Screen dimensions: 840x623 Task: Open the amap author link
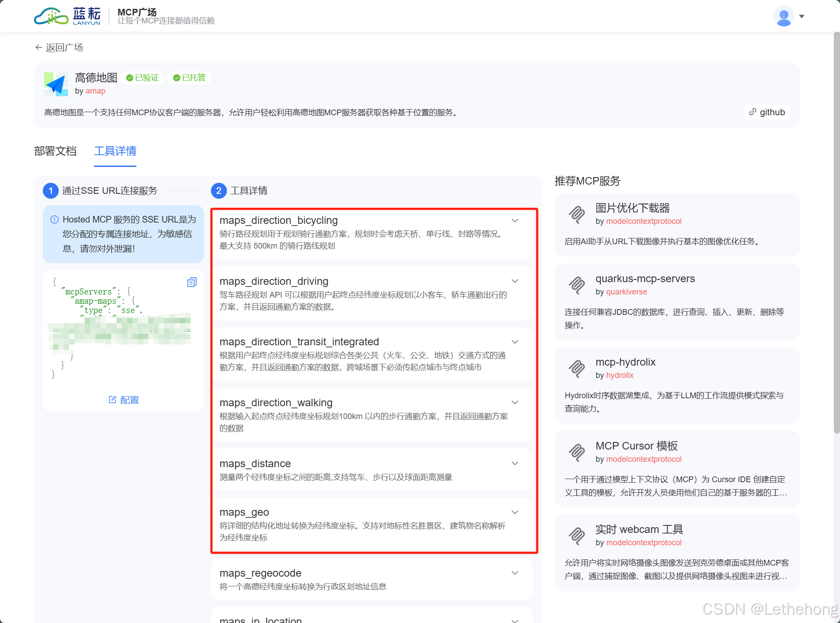point(95,91)
